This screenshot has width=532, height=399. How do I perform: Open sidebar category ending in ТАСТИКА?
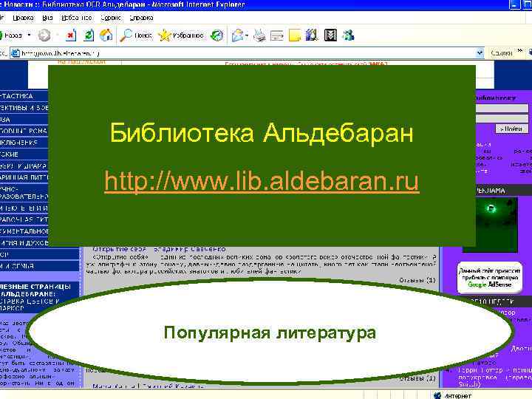[x=24, y=96]
